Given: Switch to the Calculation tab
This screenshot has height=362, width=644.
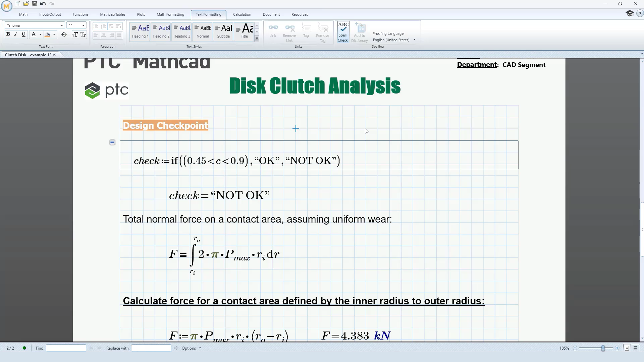Looking at the screenshot, I should [x=242, y=14].
